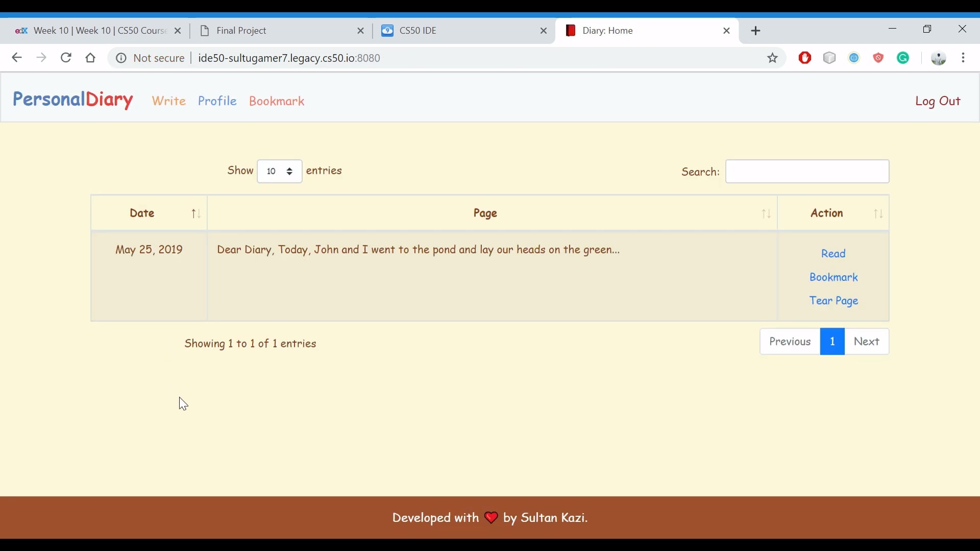Click the browser reload icon
The image size is (980, 551).
(66, 58)
